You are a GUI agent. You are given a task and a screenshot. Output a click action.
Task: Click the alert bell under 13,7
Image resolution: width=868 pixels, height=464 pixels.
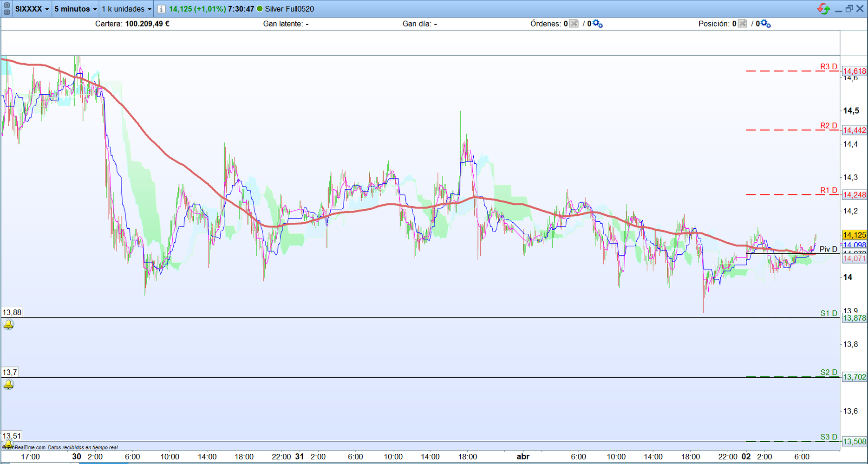pos(8,385)
